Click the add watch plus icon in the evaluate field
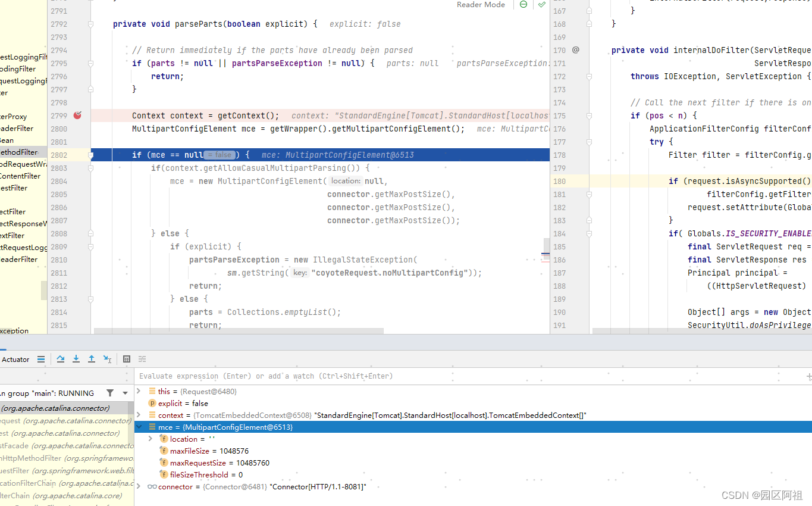812x506 pixels. pos(809,376)
